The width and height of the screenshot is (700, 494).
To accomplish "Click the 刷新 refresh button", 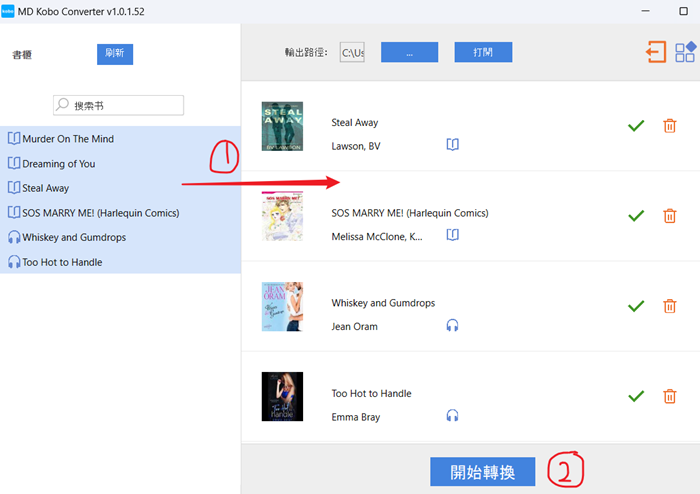I will (x=115, y=54).
